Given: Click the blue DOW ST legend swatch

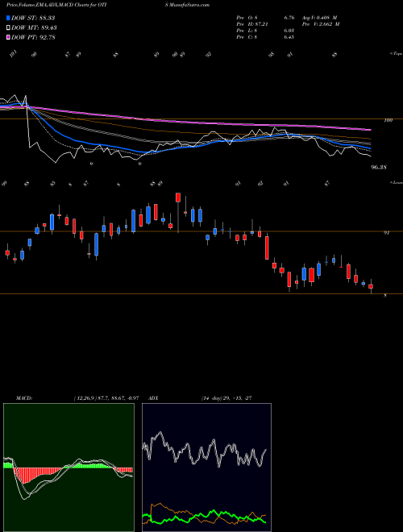Looking at the screenshot, I should point(9,18).
